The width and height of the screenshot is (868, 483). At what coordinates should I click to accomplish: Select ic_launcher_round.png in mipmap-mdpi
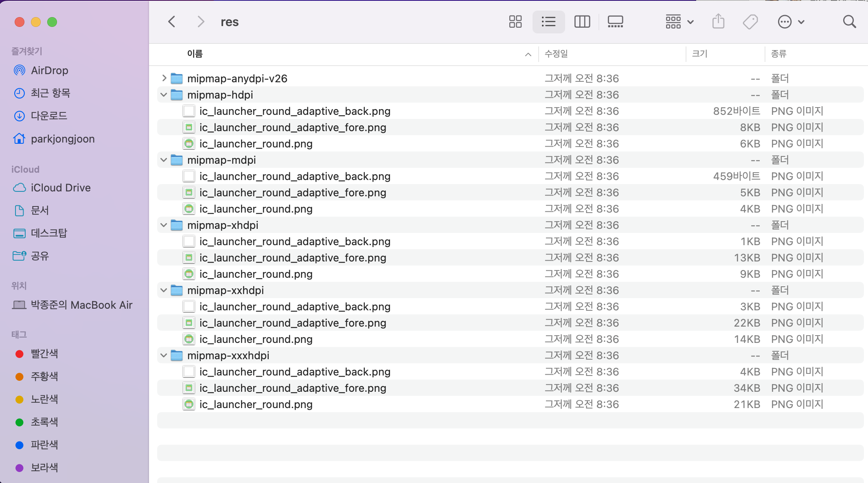(x=256, y=209)
